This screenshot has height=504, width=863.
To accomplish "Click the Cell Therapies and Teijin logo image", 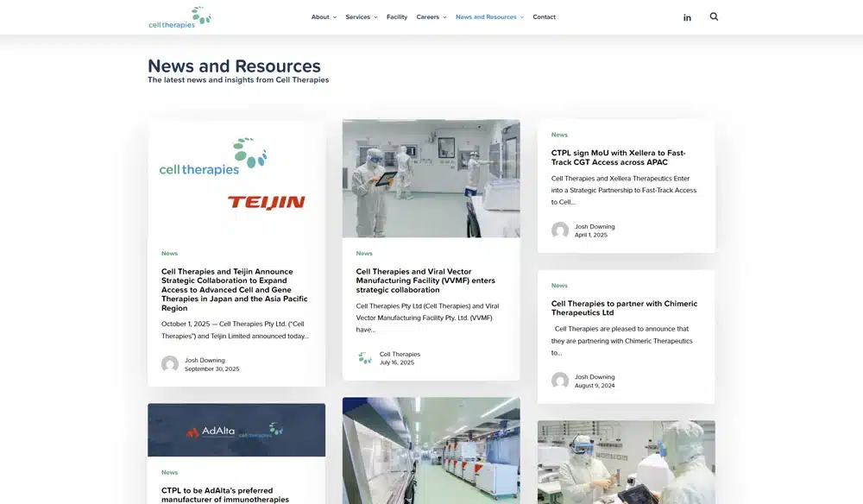I will (x=236, y=179).
